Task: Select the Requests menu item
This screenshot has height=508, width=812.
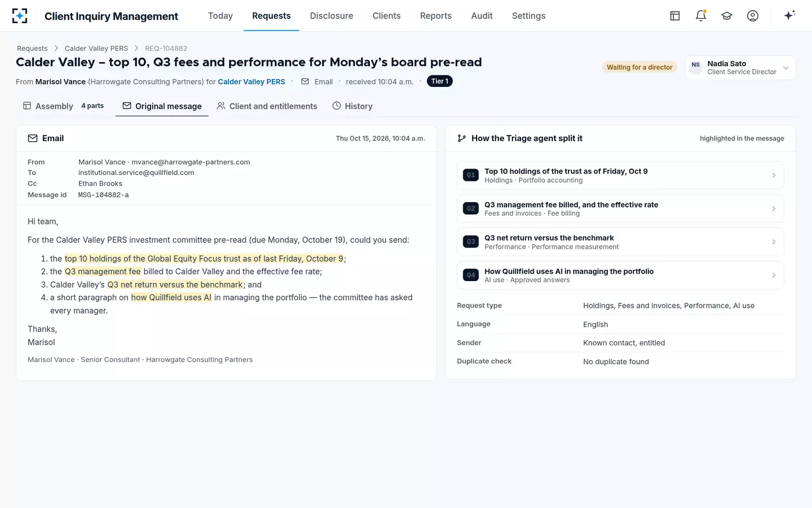Action: (x=271, y=16)
